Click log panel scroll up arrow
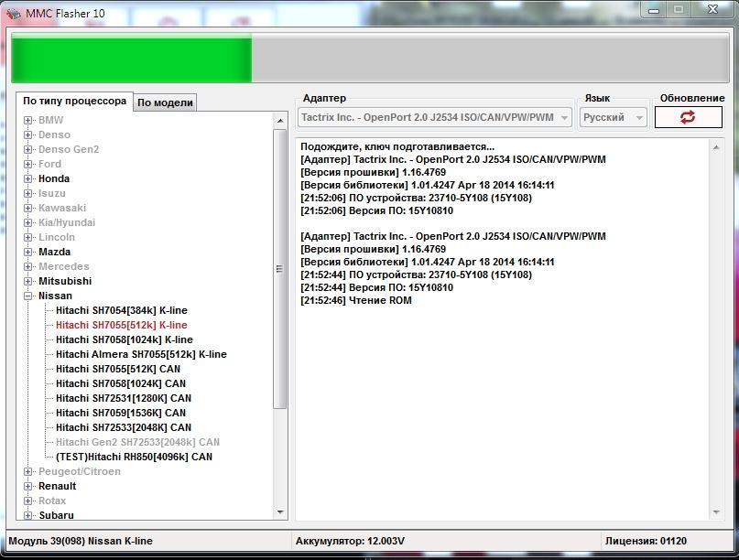The height and width of the screenshot is (560, 739). [716, 147]
